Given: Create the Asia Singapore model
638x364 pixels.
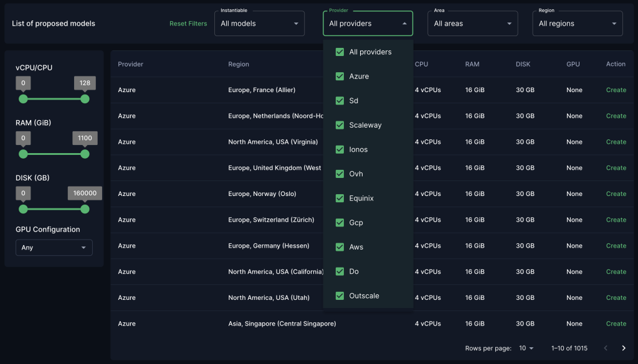Looking at the screenshot, I should [615, 324].
